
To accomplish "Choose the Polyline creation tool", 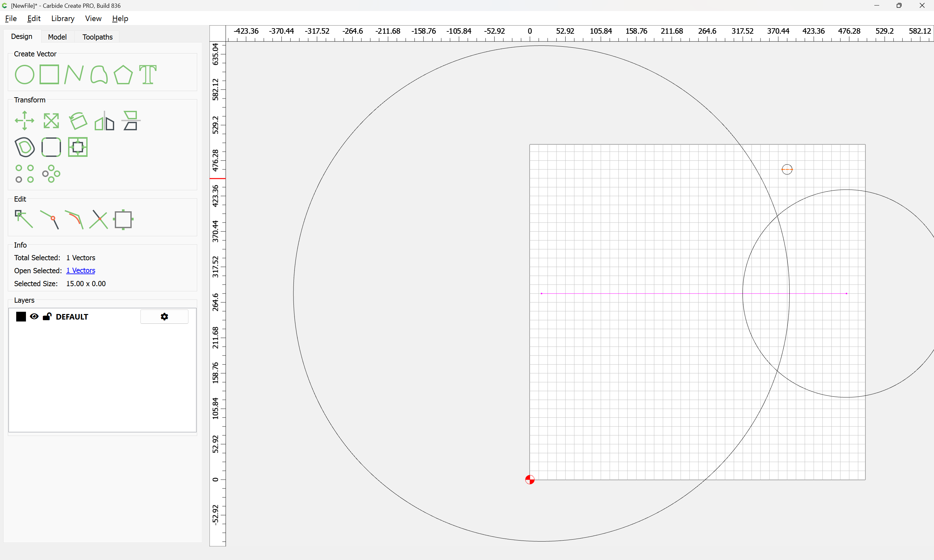I will [x=74, y=74].
